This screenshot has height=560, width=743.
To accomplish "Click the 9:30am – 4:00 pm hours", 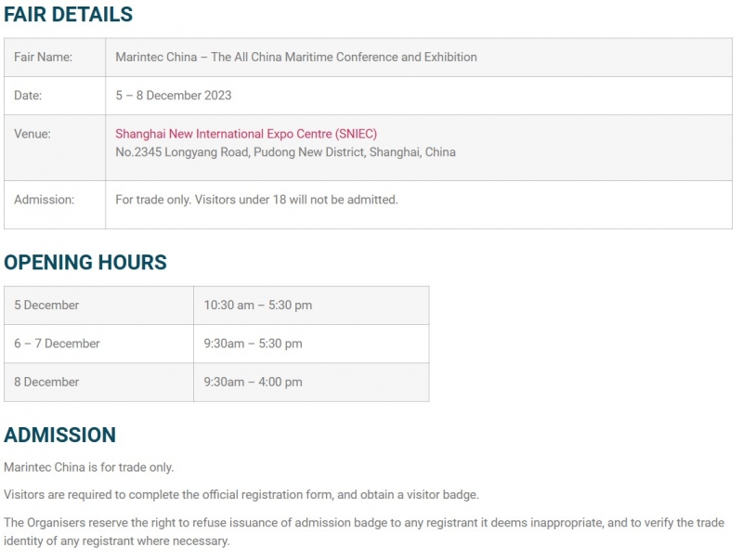I will tap(254, 382).
